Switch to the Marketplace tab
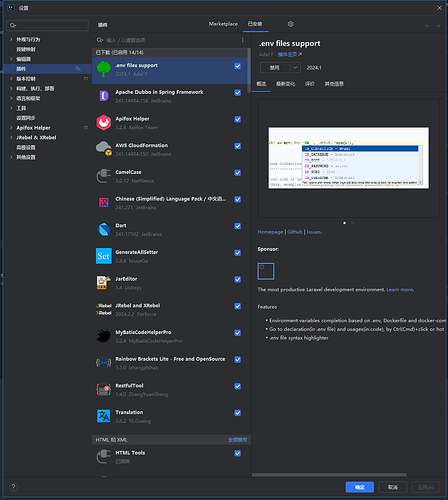 click(223, 24)
